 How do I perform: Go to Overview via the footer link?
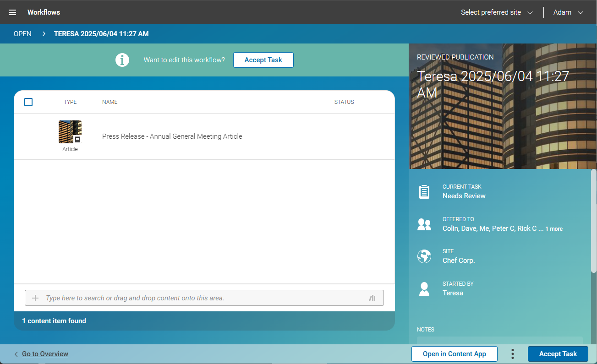pos(44,354)
